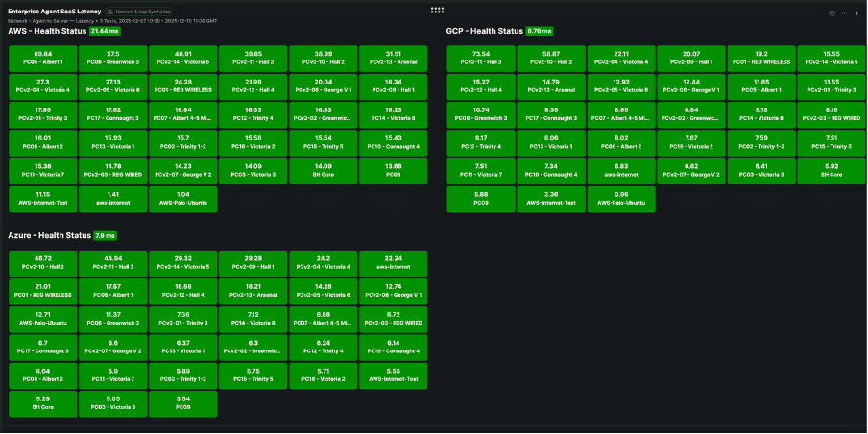Open GCP card PCv2-11 - Hall 3 (73.54)
Screen dimensions: 868x434
pos(481,59)
